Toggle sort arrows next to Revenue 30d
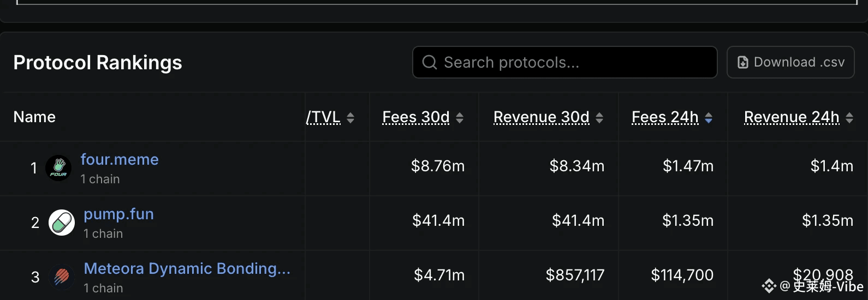 (599, 118)
